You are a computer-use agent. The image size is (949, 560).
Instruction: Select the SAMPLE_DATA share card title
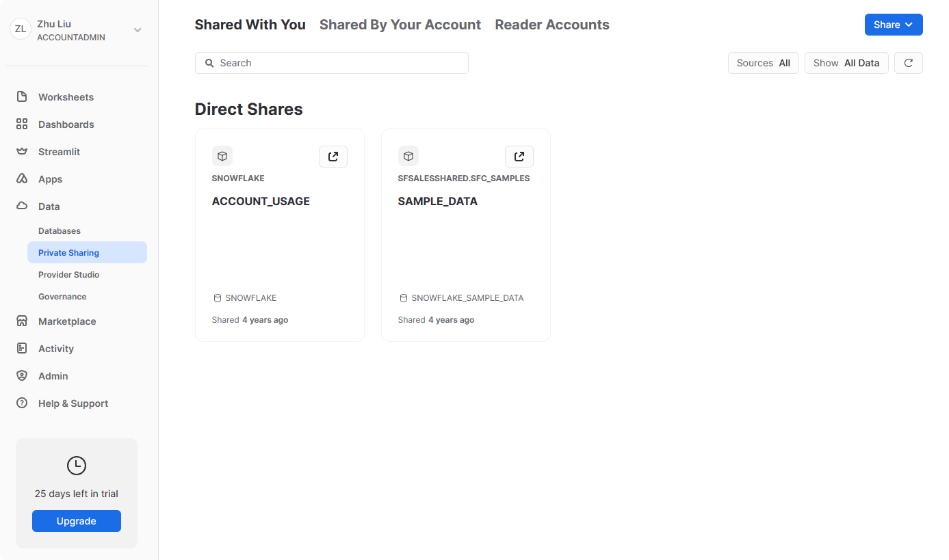pos(438,202)
